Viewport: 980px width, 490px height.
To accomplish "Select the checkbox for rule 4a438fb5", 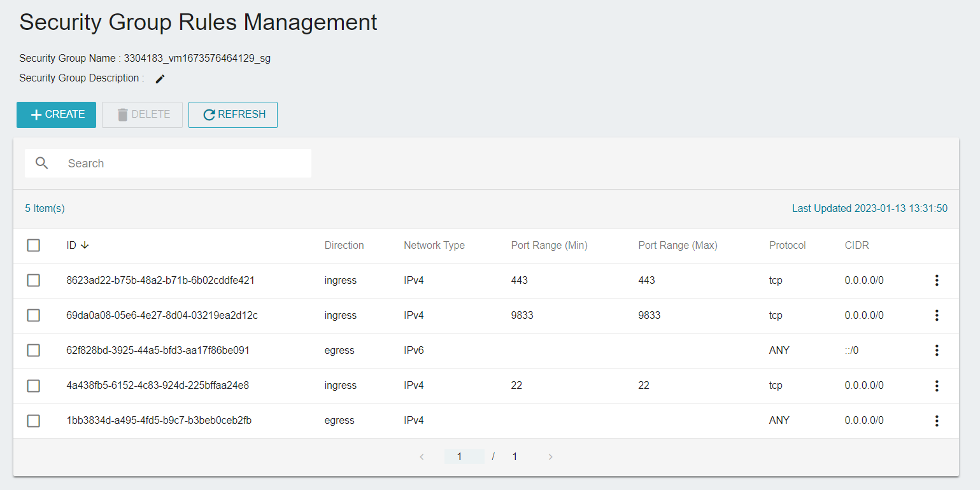I will click(x=34, y=386).
